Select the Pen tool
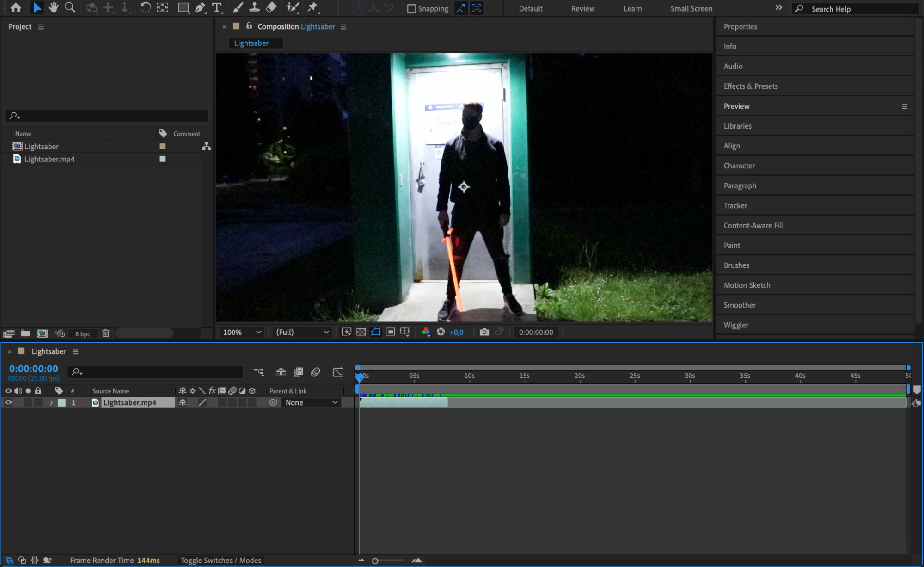Viewport: 924px width, 567px height. [x=200, y=7]
